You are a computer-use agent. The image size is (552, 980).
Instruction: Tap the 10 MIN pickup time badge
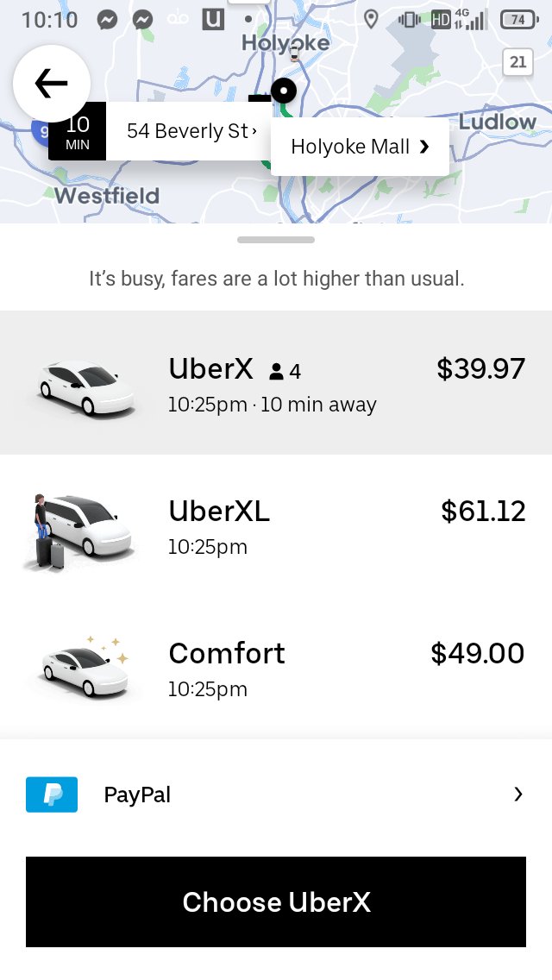[78, 131]
